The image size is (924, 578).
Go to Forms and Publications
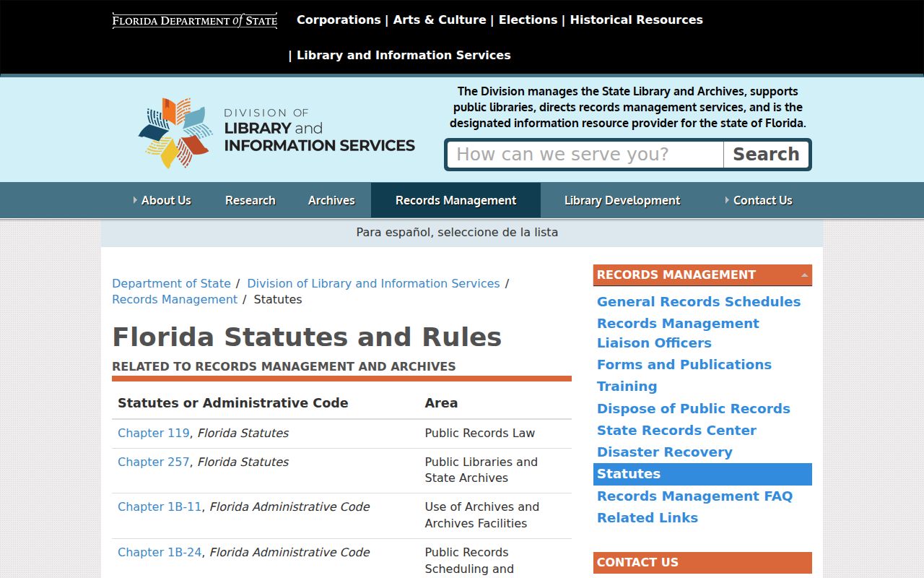pos(684,364)
